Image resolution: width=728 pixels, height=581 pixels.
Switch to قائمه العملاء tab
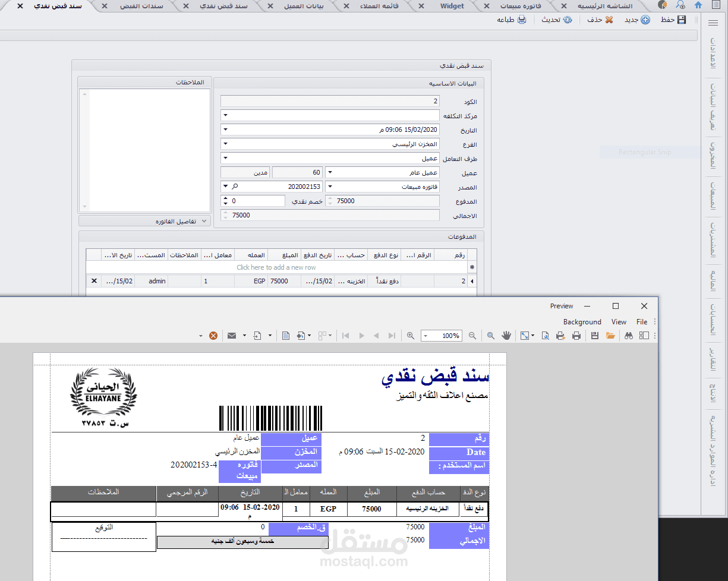(379, 6)
